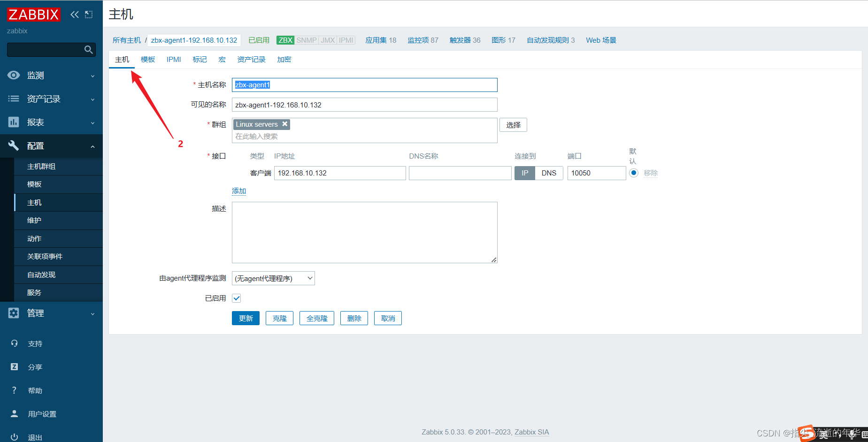Open 动作 in configuration menu
868x442 pixels.
coord(58,239)
